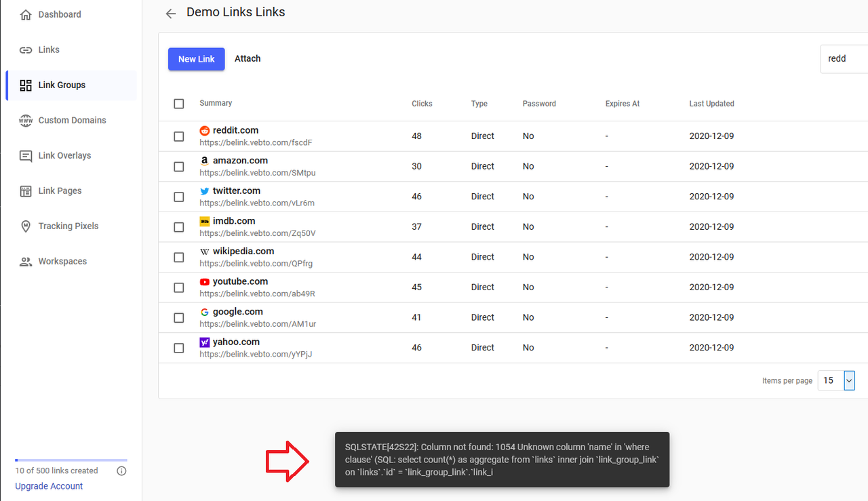Click the yahoo favicon
Screen dimensions: 868x501
[205, 342]
